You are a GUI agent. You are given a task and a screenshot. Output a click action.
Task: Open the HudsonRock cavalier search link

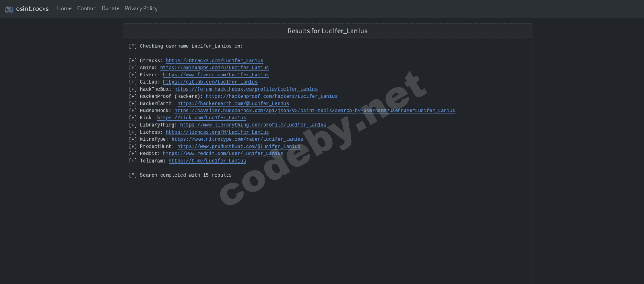pos(315,111)
